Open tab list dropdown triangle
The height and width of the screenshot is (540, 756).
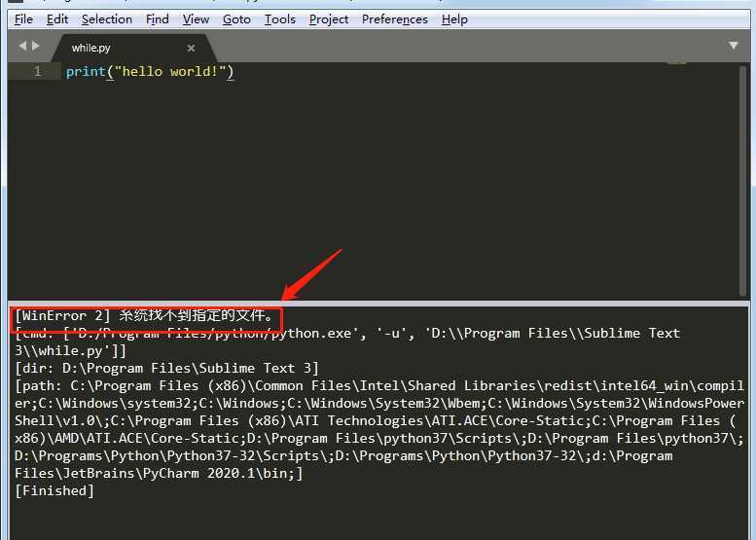(x=734, y=46)
